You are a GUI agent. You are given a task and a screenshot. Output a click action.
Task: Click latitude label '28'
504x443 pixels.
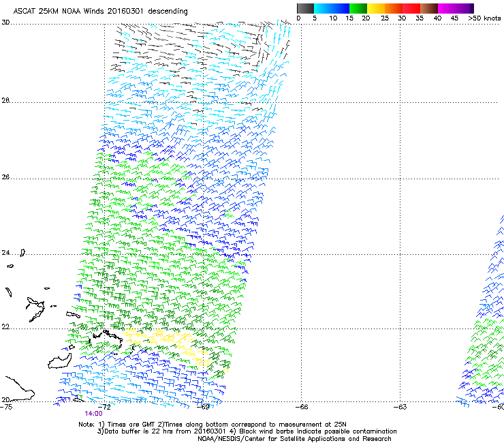click(x=5, y=100)
